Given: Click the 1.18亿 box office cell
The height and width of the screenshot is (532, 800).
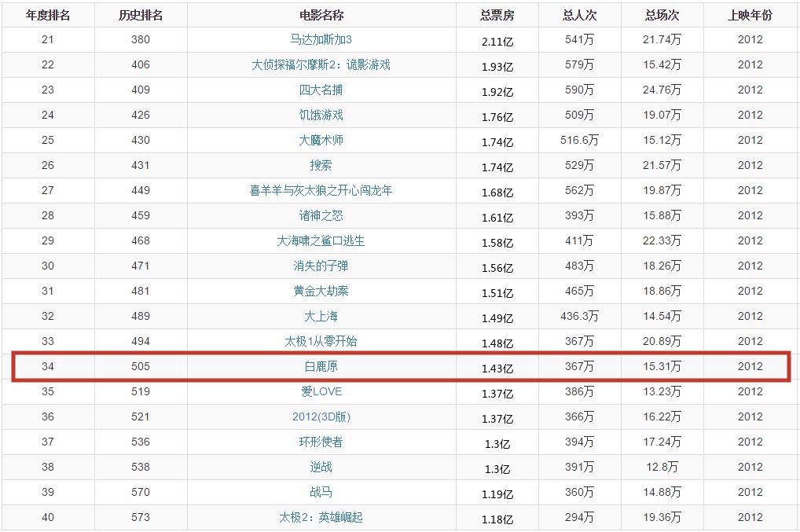Looking at the screenshot, I should point(497,519).
